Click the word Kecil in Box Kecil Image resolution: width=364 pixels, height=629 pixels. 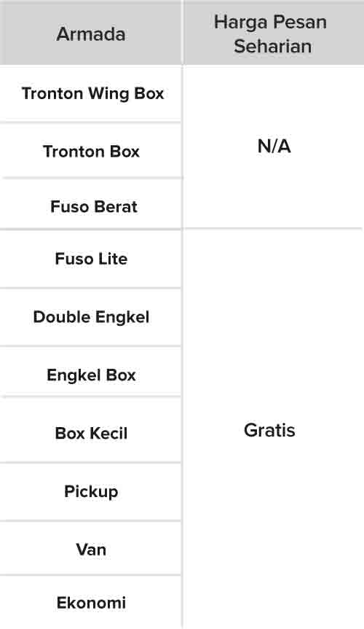[x=108, y=433]
